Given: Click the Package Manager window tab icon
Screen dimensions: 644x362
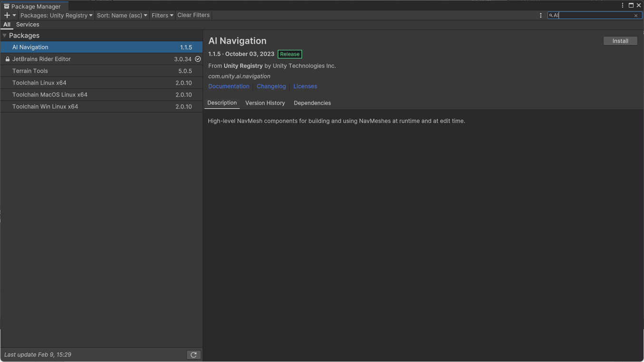Looking at the screenshot, I should pyautogui.click(x=7, y=6).
